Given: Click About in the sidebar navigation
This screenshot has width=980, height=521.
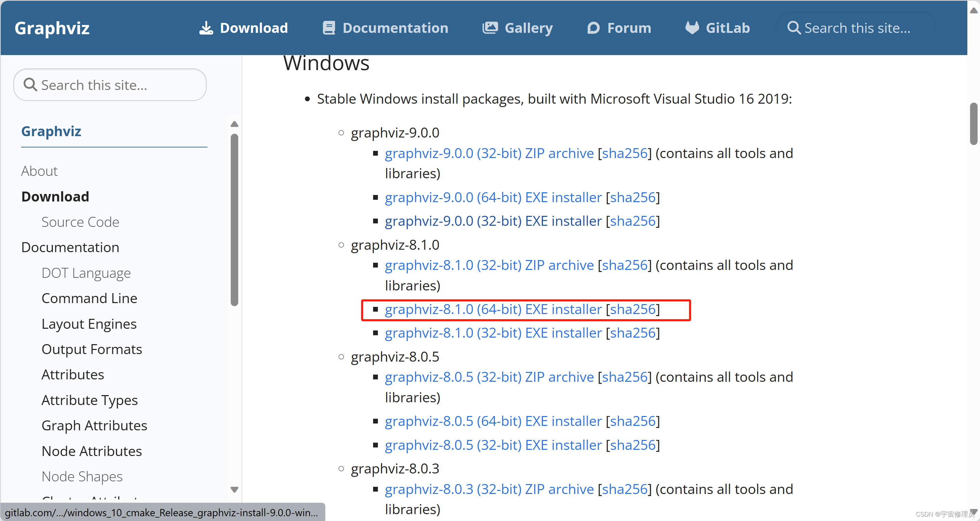Looking at the screenshot, I should pyautogui.click(x=39, y=170).
